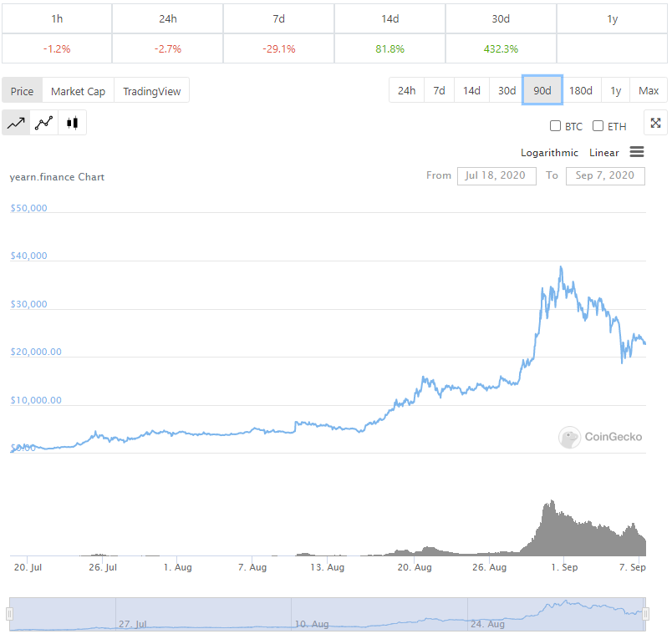This screenshot has width=672, height=639.
Task: Click the 1. Sep x-axis label
Action: 564,567
